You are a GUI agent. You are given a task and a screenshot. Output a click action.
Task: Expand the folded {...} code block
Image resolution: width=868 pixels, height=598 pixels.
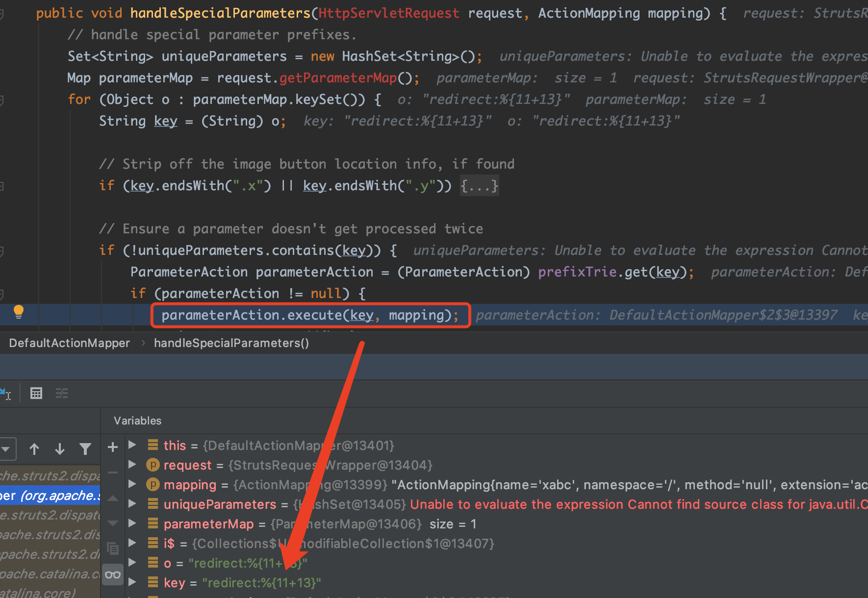[x=479, y=186]
